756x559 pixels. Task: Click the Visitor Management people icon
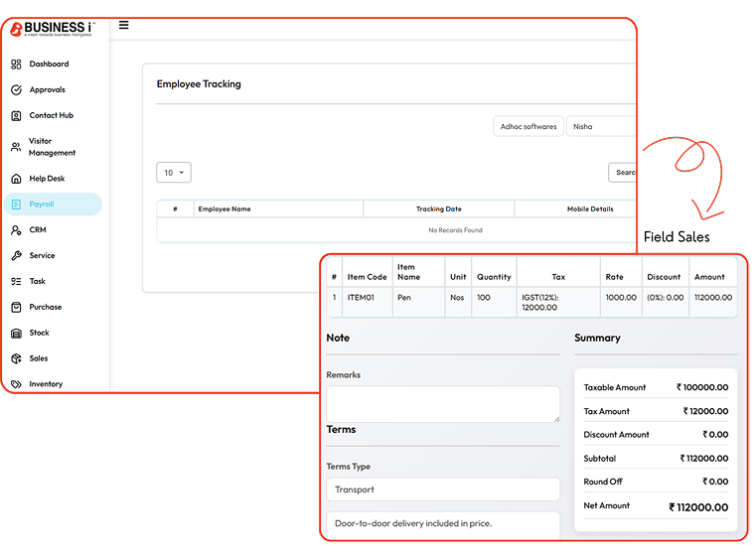coord(16,147)
